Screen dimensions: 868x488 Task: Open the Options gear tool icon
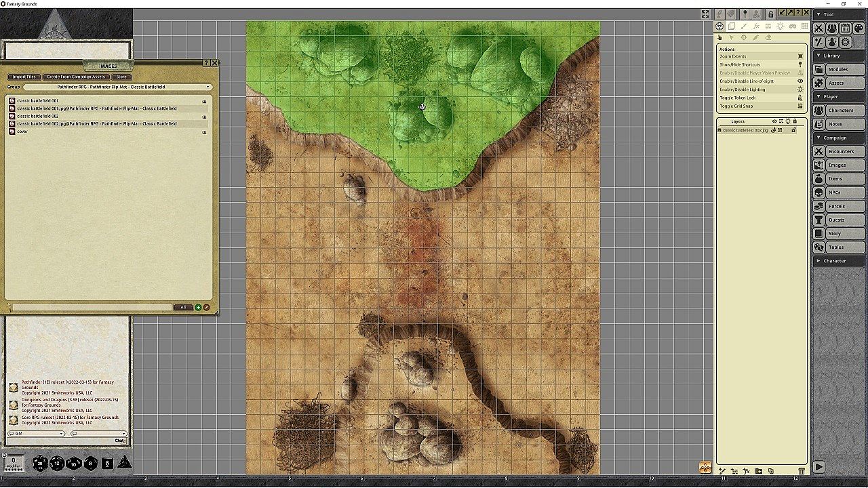click(846, 42)
